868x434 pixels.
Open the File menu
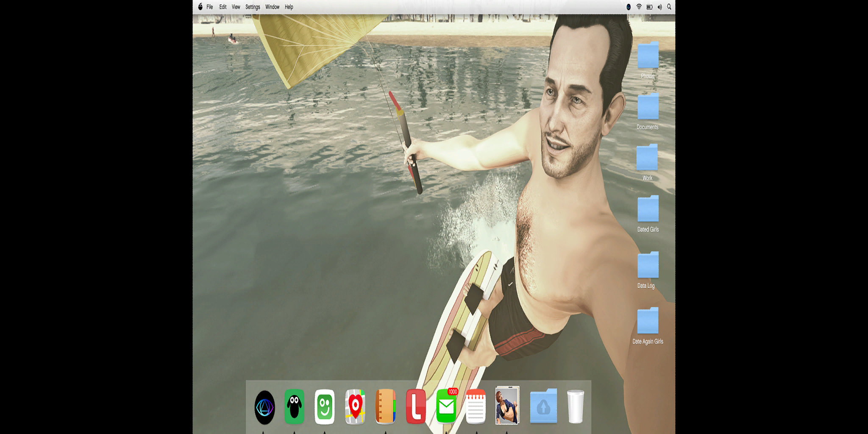pos(209,7)
